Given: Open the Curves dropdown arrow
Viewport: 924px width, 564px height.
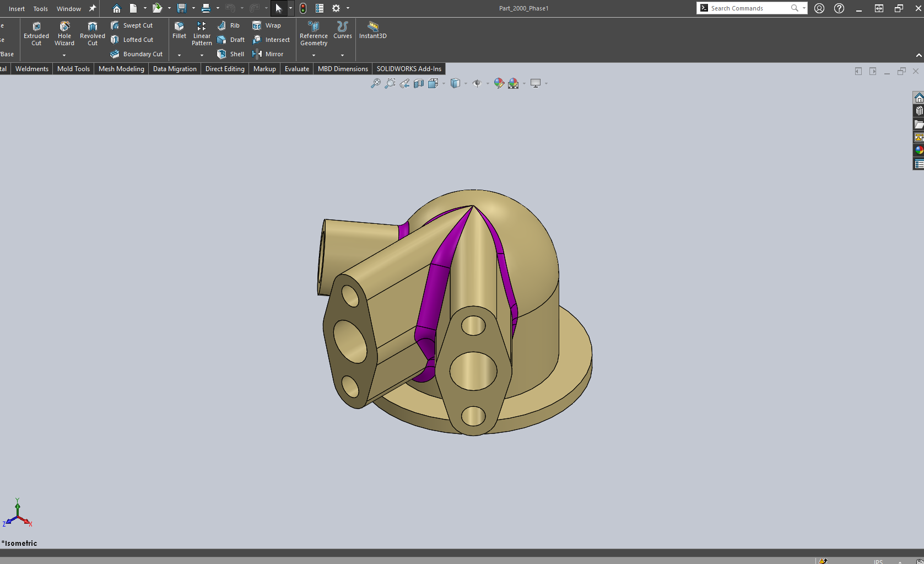Looking at the screenshot, I should [342, 55].
